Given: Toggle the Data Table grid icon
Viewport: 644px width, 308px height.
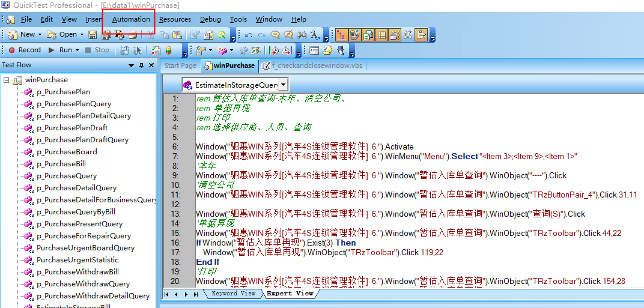Looking at the screenshot, I should [x=381, y=35].
